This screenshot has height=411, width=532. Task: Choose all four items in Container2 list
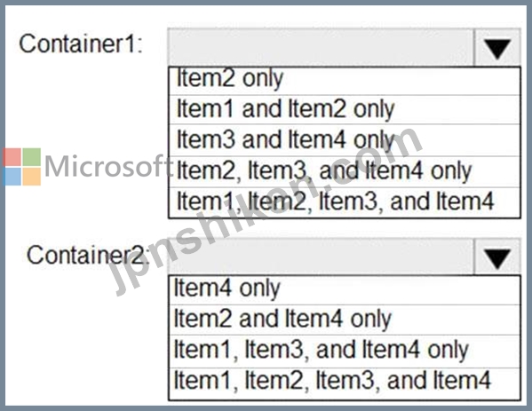[x=345, y=383]
